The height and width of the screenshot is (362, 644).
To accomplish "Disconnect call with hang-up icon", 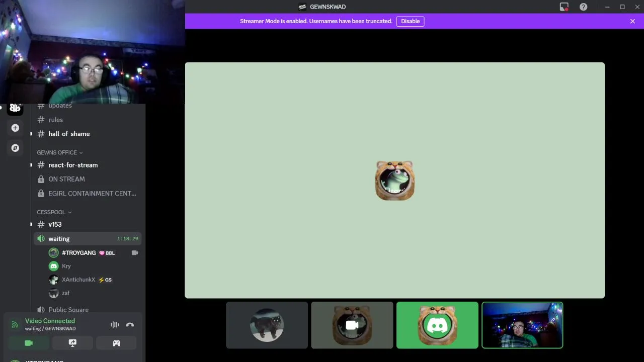I will (130, 325).
